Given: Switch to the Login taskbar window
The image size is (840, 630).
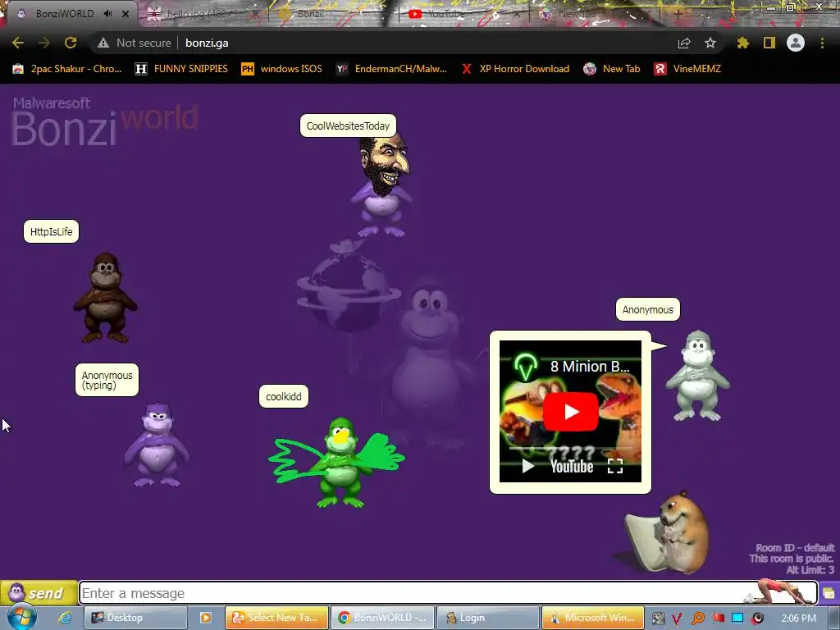Looking at the screenshot, I should [x=487, y=618].
